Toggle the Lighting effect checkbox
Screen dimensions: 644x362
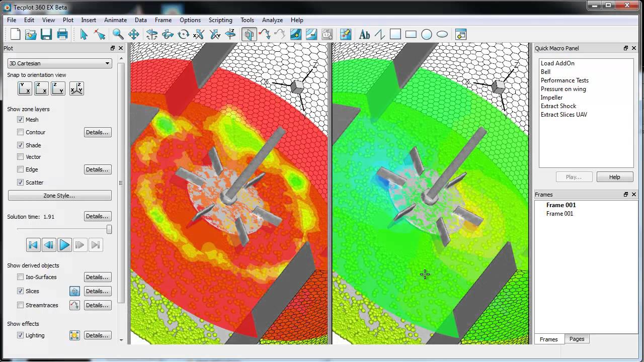coord(20,335)
